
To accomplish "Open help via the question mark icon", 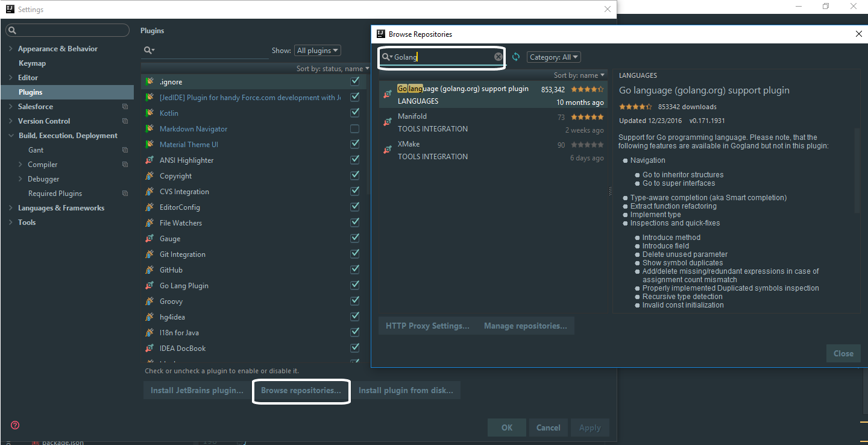I will click(x=14, y=425).
